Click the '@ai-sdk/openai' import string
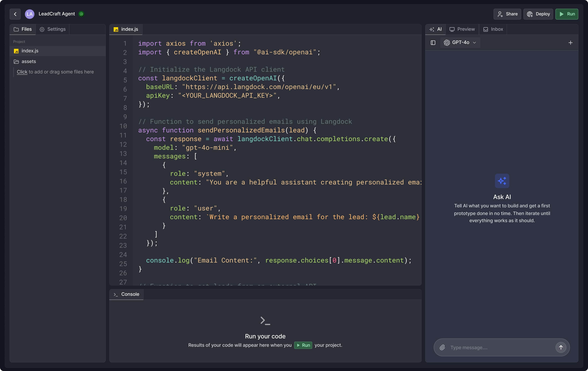The height and width of the screenshot is (371, 588). click(285, 52)
